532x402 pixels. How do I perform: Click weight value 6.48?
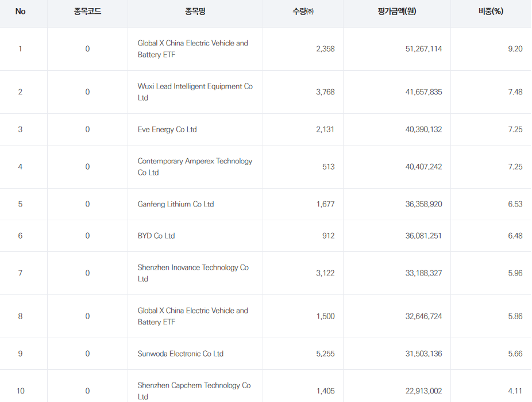[x=515, y=236]
